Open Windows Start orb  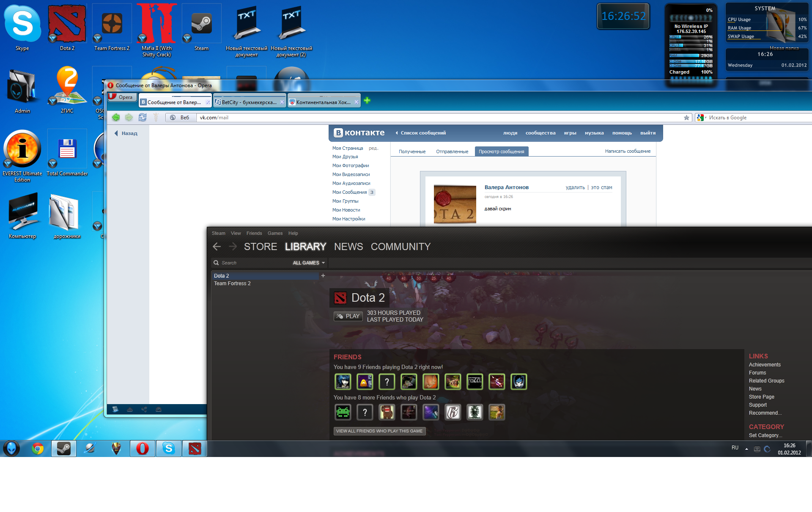11,449
